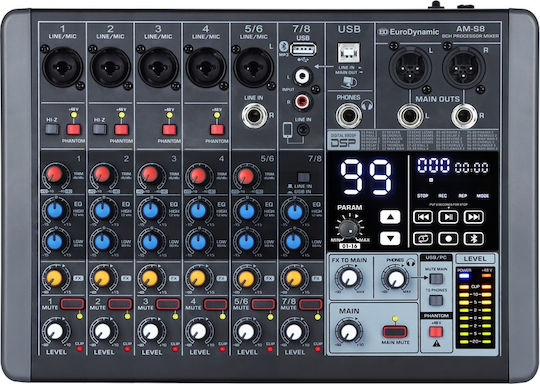Viewport: 540px width, 384px height.
Task: Adjust the red TRIM knob on channel 1
Action: pyautogui.click(x=54, y=175)
